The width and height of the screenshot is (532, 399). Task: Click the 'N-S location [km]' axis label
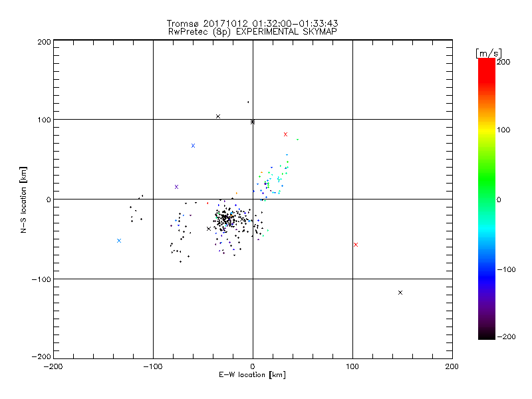(23, 199)
